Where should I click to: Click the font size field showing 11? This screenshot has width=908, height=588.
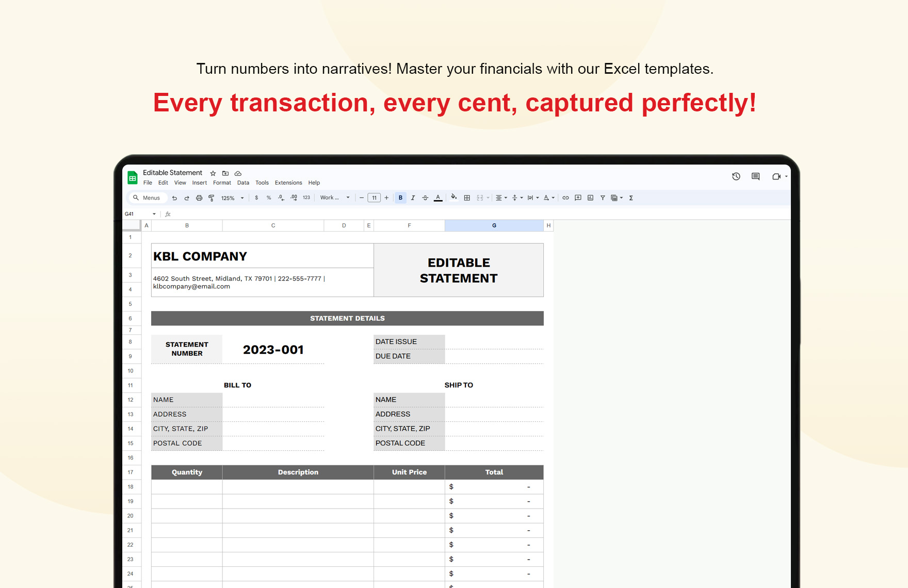[x=374, y=198]
